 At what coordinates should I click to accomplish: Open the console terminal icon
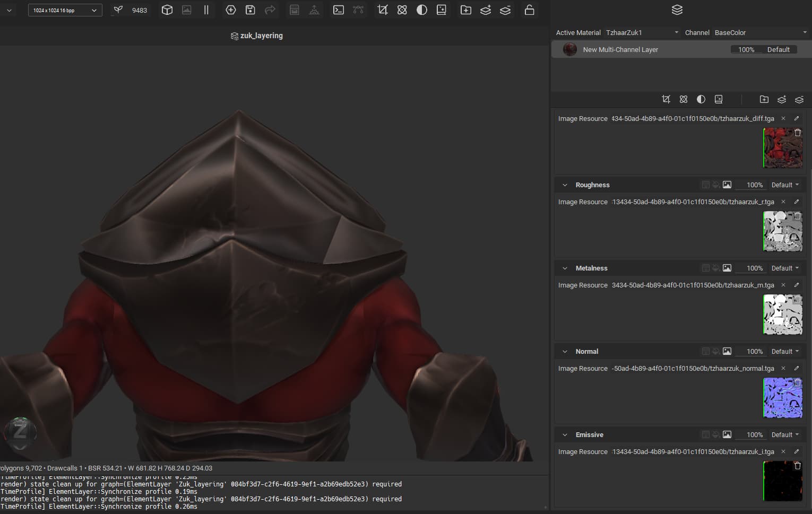(x=339, y=10)
